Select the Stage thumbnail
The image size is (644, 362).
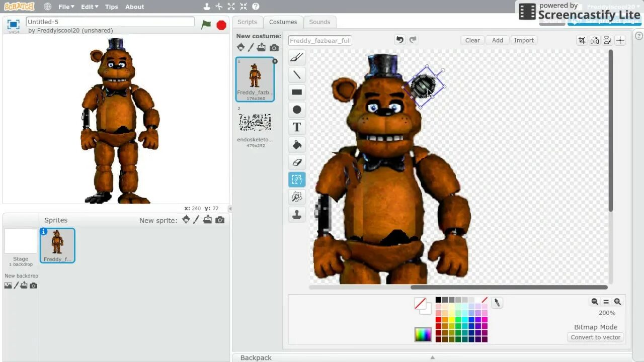click(x=21, y=242)
